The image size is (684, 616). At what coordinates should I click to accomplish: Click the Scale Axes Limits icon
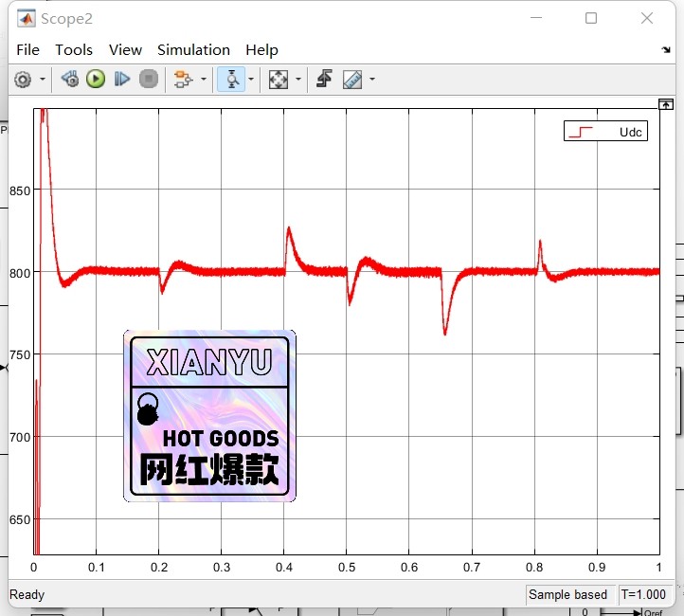(278, 80)
